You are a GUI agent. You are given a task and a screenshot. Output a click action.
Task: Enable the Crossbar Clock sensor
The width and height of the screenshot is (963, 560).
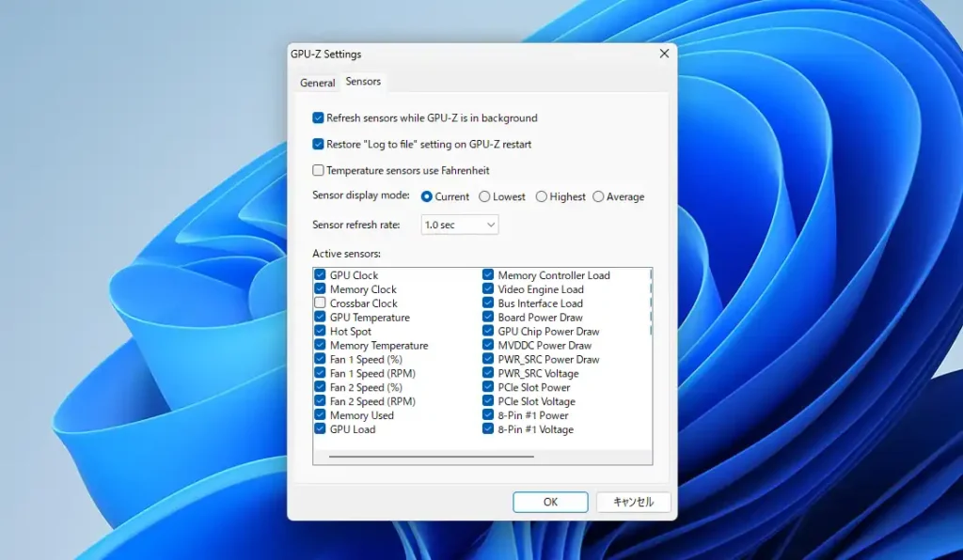[320, 303]
